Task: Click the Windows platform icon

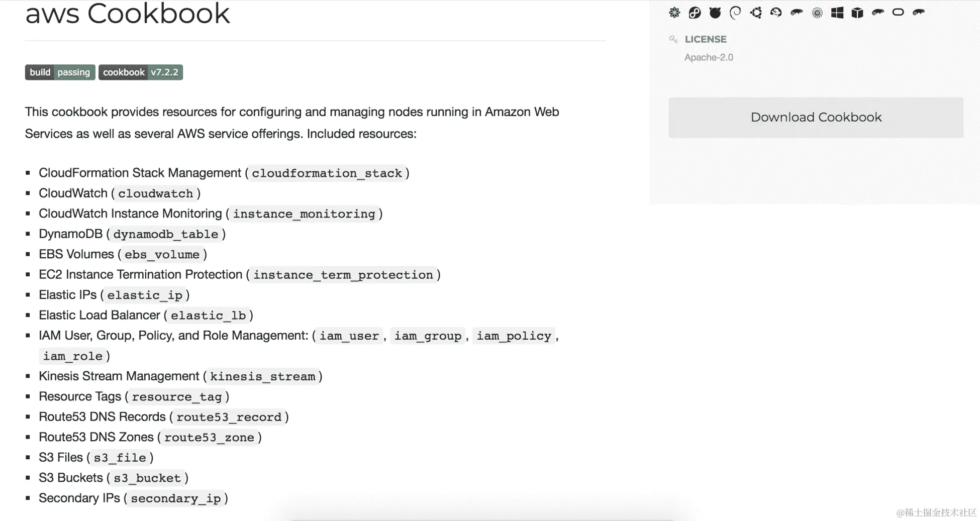Action: point(837,13)
